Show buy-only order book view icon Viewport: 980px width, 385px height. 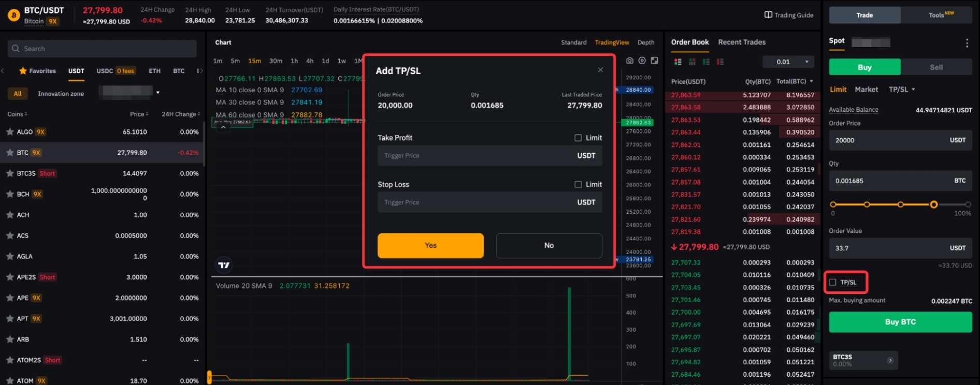pos(706,62)
